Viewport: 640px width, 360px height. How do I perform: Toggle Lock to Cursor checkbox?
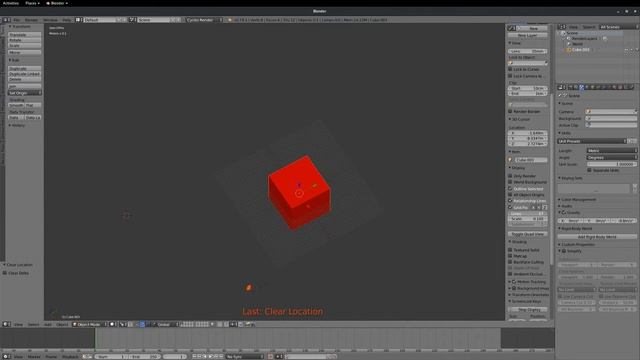pyautogui.click(x=510, y=69)
